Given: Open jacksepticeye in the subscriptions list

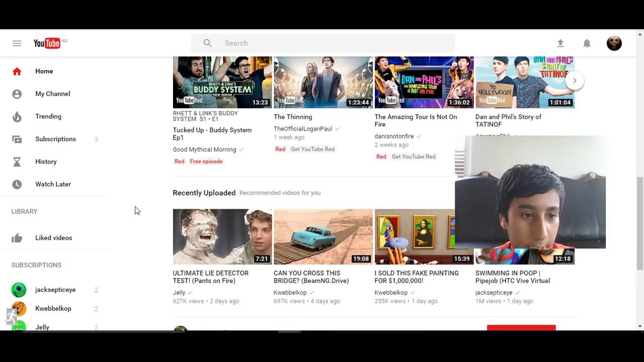Looking at the screenshot, I should [x=55, y=290].
